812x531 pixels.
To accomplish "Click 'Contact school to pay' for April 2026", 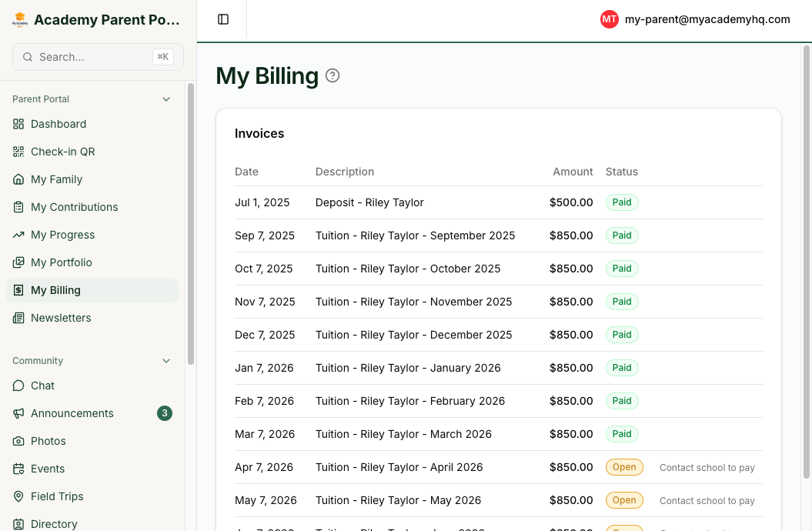I will coord(707,467).
